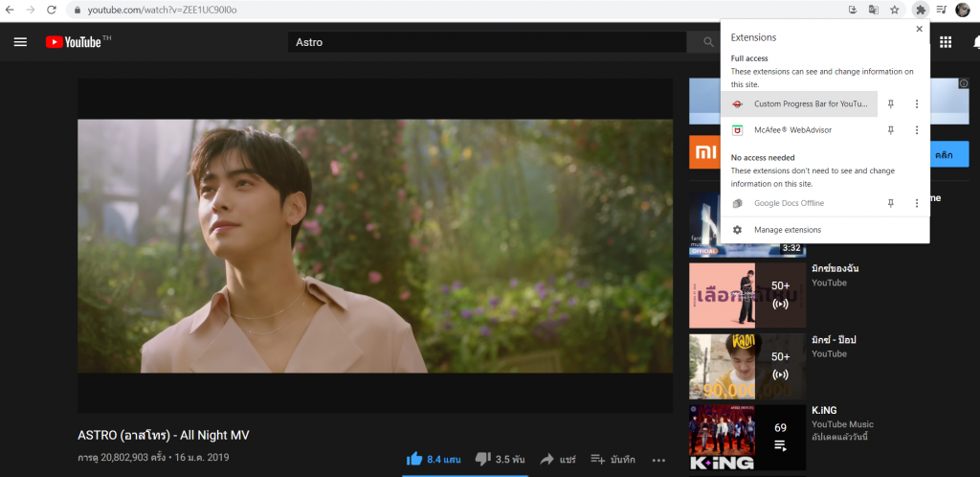Click the browser forward arrow
The width and height of the screenshot is (980, 477).
point(31,10)
